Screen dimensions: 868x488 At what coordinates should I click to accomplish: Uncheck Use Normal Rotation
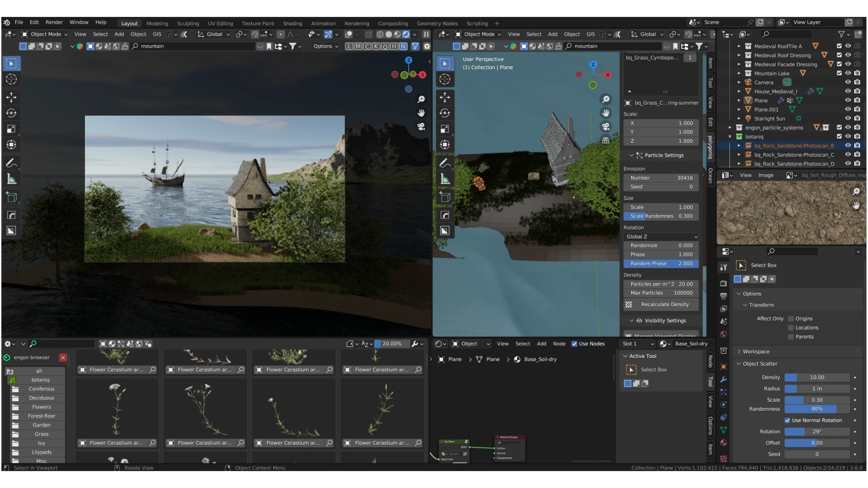pos(787,420)
